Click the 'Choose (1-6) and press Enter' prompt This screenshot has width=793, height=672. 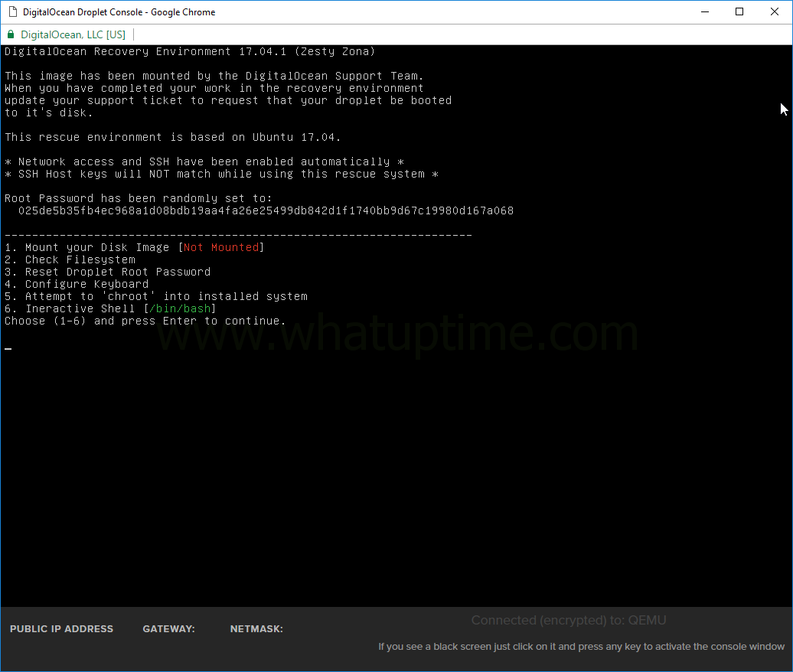click(x=145, y=321)
